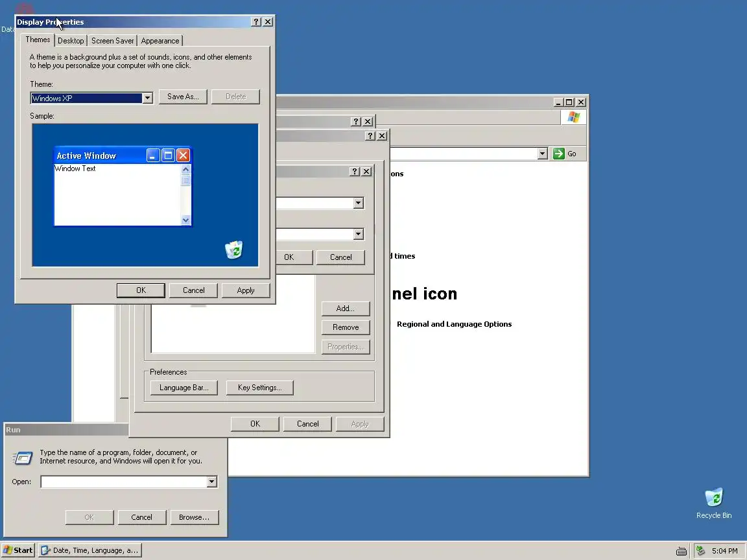The height and width of the screenshot is (560, 747).
Task: Click the clock showing 5:04 PM
Action: [724, 551]
